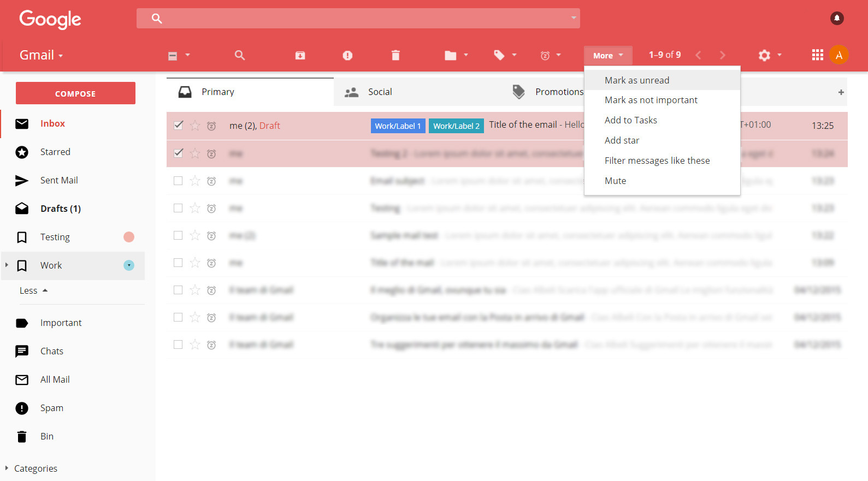
Task: Click the snooze clock on second email
Action: pyautogui.click(x=211, y=154)
